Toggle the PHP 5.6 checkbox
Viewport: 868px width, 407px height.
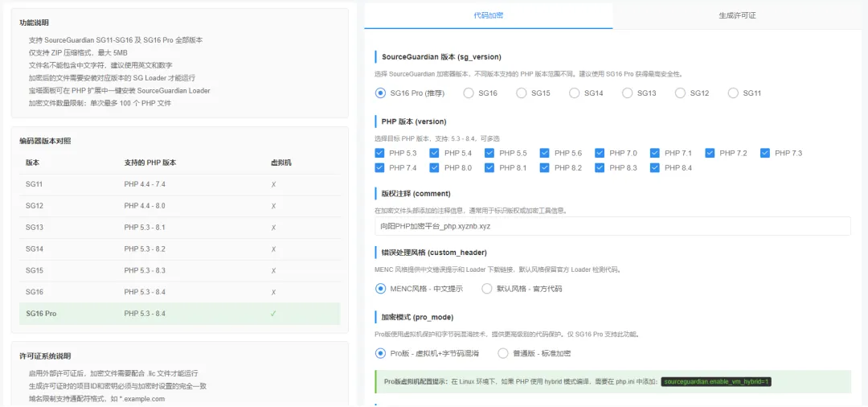[x=545, y=153]
